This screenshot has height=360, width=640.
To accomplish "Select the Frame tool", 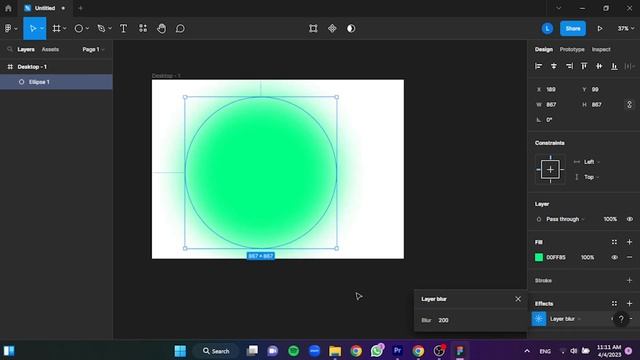I will (57, 29).
